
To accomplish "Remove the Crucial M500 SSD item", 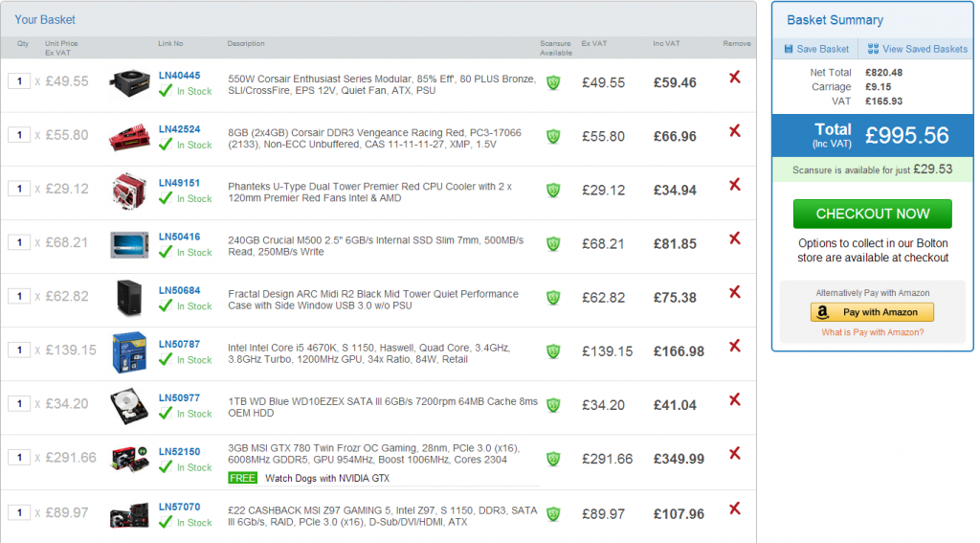I will 735,239.
